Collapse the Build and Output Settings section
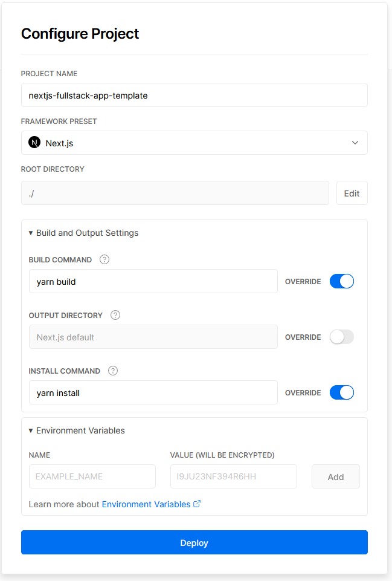 click(83, 233)
